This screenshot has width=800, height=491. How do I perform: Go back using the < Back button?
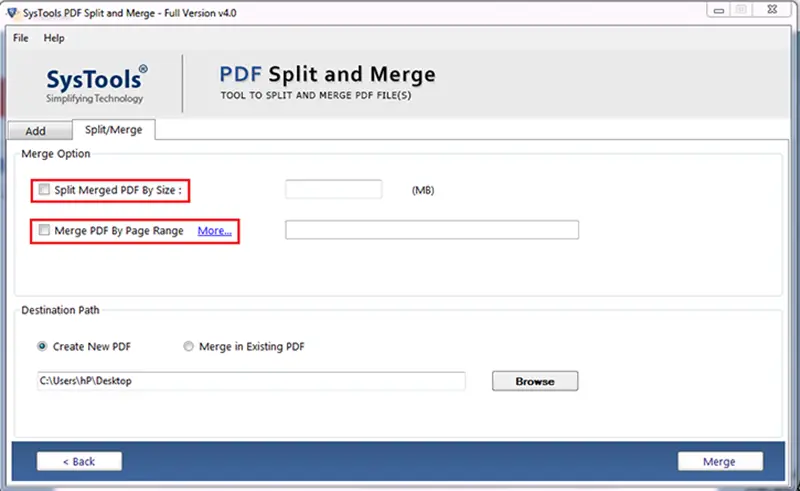pyautogui.click(x=79, y=461)
